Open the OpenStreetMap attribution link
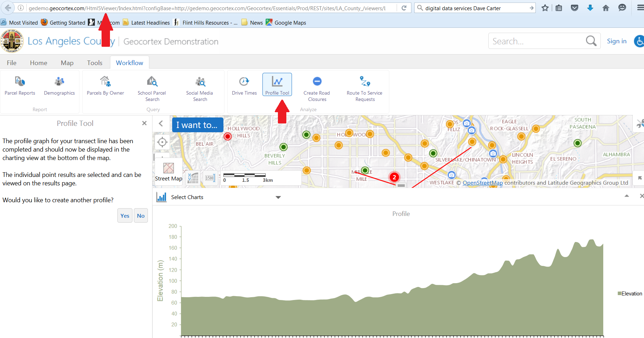This screenshot has width=644, height=338. coord(482,183)
